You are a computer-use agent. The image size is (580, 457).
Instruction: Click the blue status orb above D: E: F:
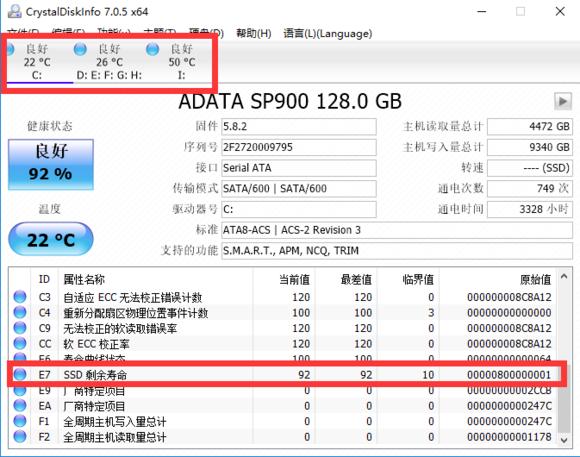pyautogui.click(x=80, y=48)
